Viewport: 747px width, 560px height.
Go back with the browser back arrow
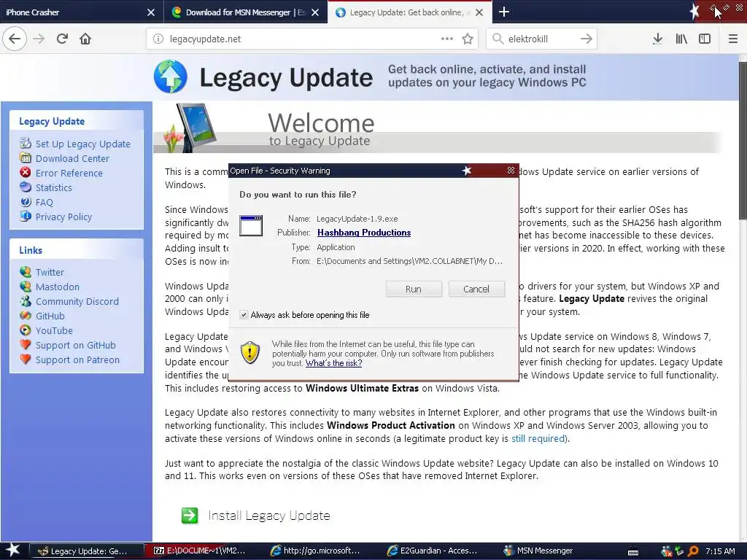[15, 39]
